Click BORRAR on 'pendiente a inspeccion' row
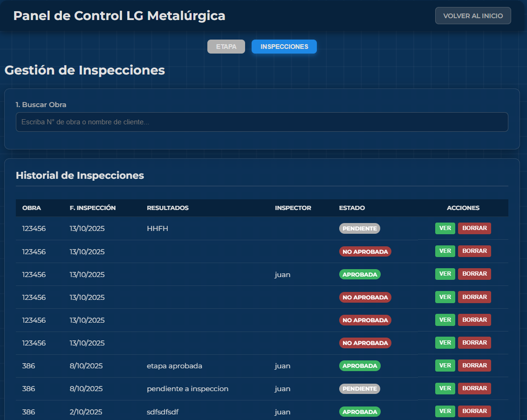Image resolution: width=527 pixels, height=420 pixels. (474, 388)
